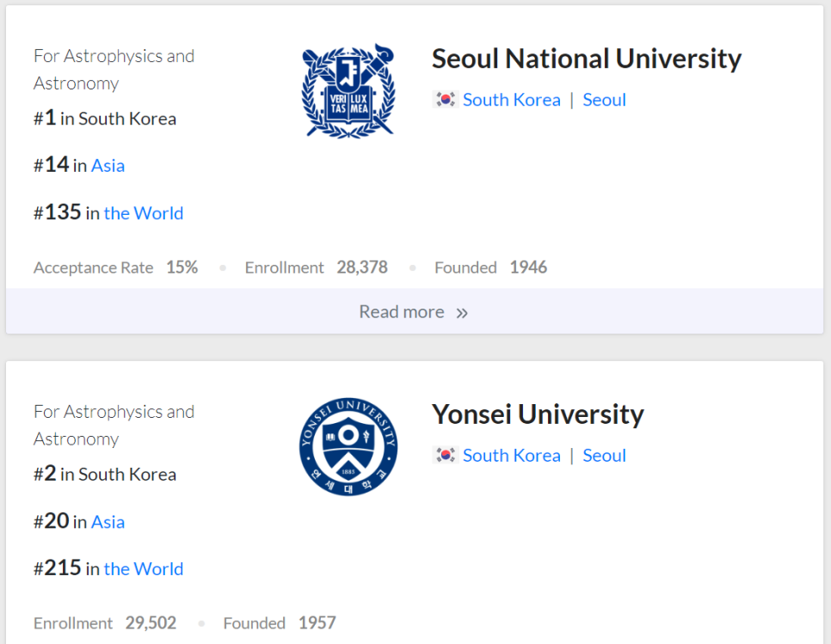Click the Seoul National University crest logo

(x=348, y=91)
